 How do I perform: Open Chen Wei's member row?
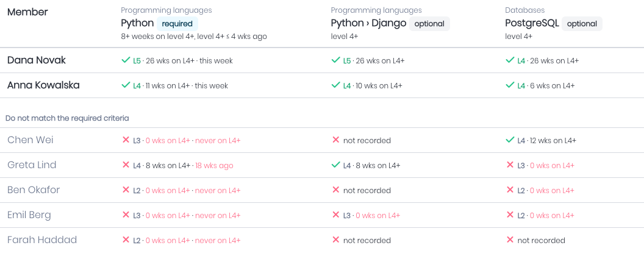(x=322, y=140)
